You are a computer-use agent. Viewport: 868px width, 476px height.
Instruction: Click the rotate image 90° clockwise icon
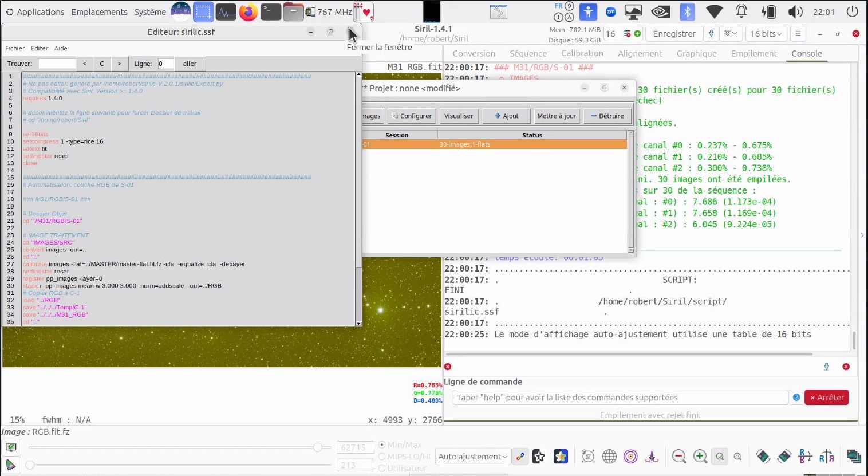tap(784, 457)
